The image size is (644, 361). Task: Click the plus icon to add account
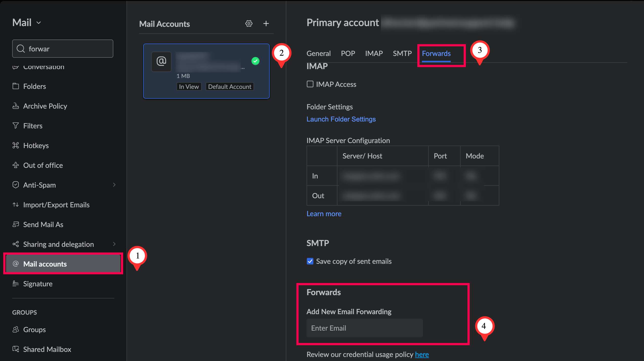click(x=266, y=24)
